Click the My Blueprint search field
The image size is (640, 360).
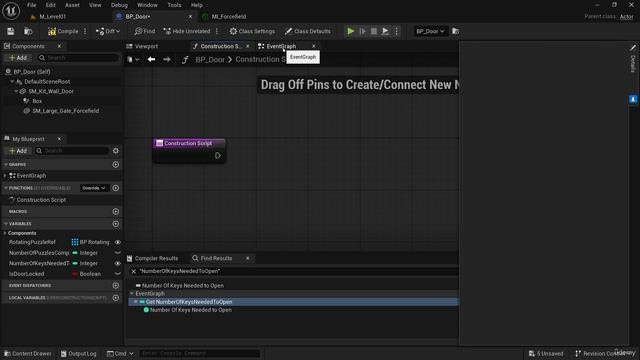coord(72,151)
